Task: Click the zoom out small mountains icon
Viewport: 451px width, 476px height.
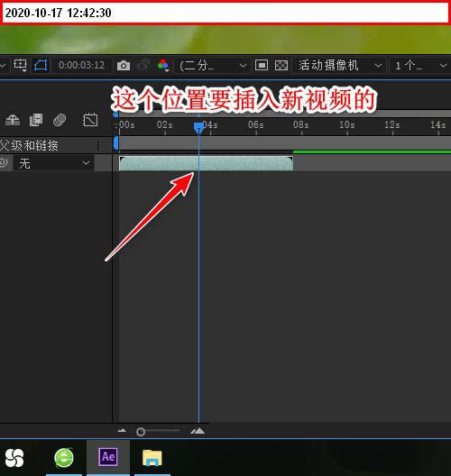Action: (x=122, y=430)
